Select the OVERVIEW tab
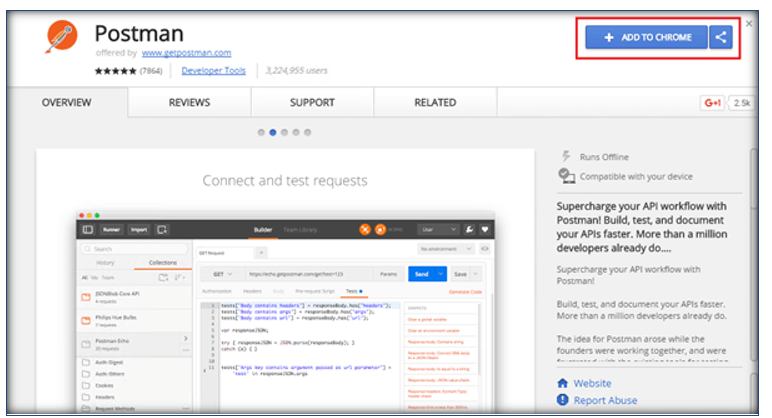 (x=66, y=102)
